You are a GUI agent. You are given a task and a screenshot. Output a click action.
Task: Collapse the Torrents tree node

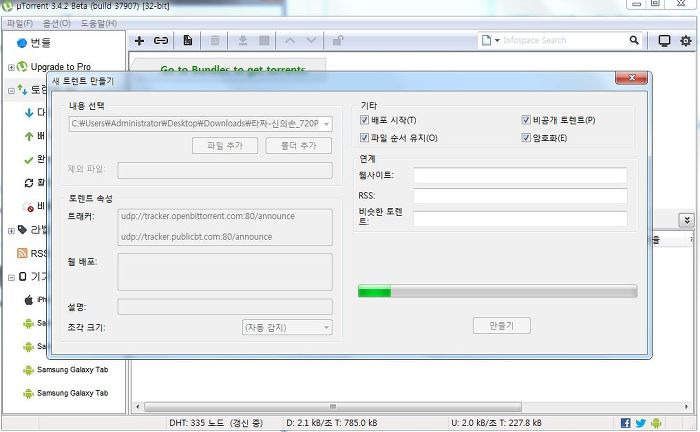11,91
